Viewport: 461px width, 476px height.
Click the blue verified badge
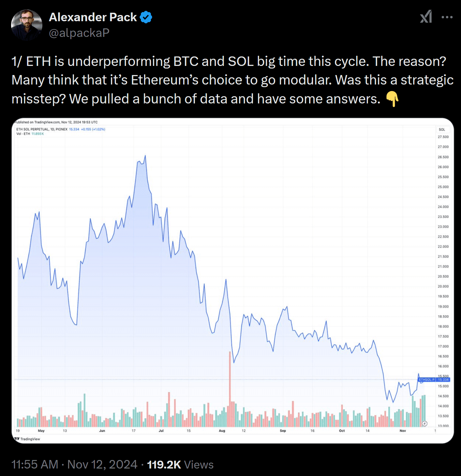click(146, 17)
